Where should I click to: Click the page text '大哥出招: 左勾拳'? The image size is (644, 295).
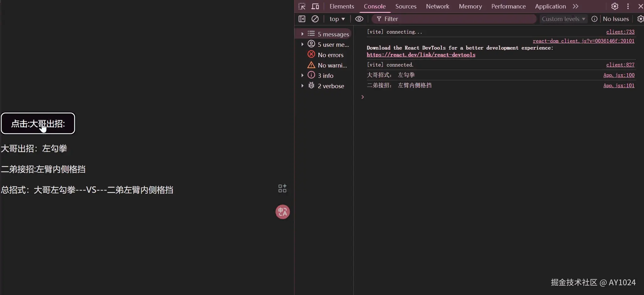point(34,148)
